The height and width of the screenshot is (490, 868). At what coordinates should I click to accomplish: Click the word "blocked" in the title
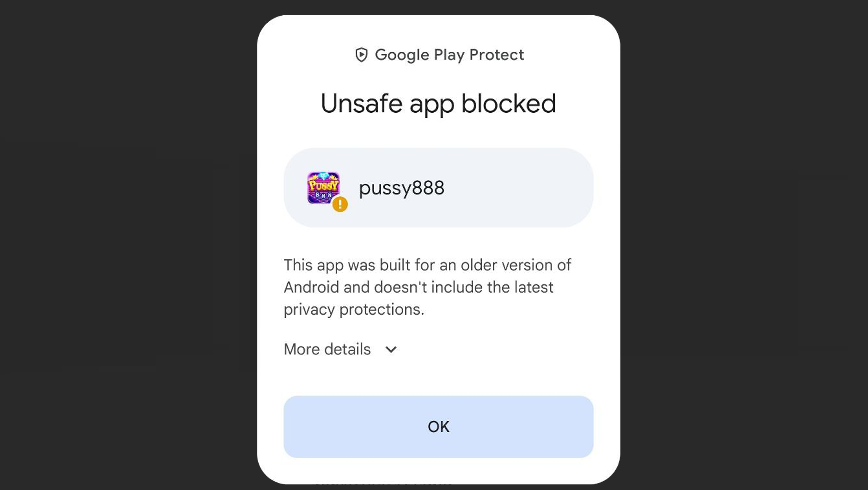tap(508, 104)
